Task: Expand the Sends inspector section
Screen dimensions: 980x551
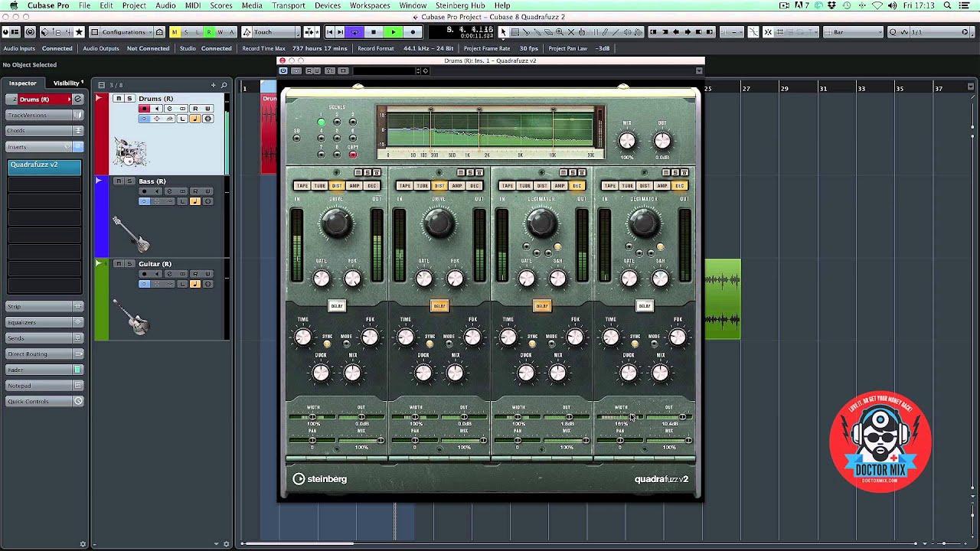Action: pos(44,338)
